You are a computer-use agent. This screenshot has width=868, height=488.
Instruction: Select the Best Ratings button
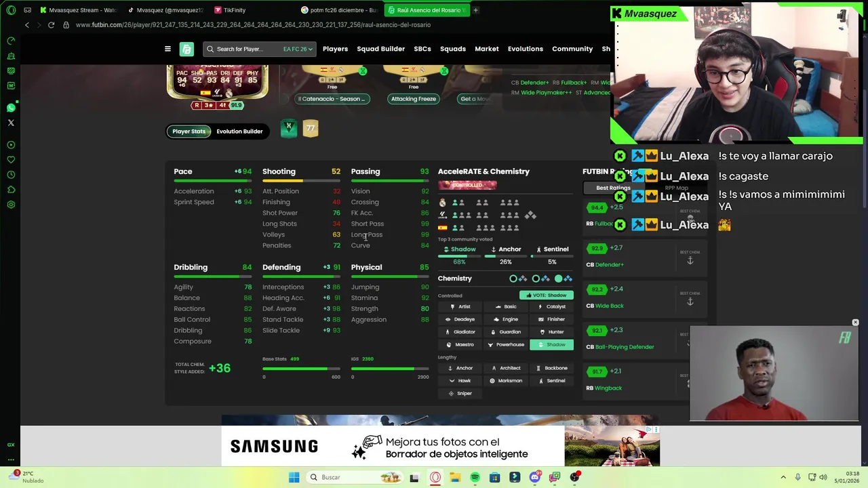coord(612,188)
